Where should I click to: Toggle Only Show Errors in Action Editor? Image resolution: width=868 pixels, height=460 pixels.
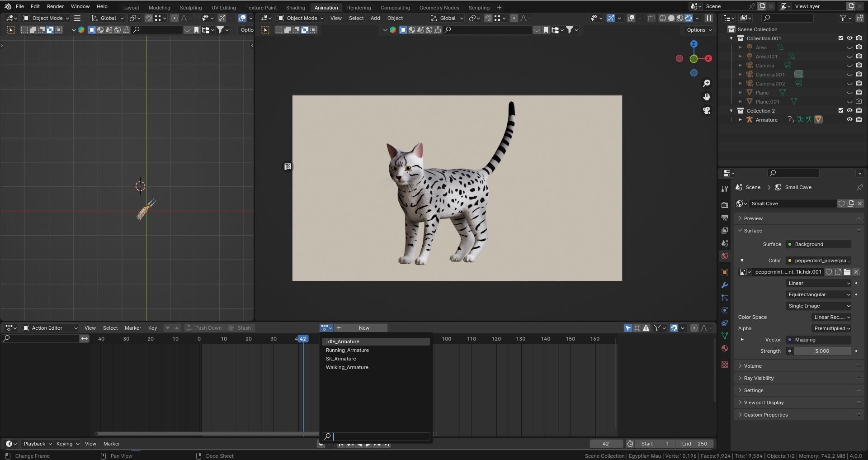(x=646, y=328)
